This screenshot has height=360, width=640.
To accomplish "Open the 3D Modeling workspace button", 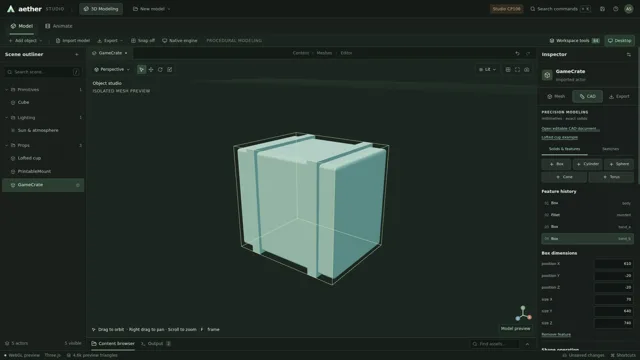I will click(101, 9).
